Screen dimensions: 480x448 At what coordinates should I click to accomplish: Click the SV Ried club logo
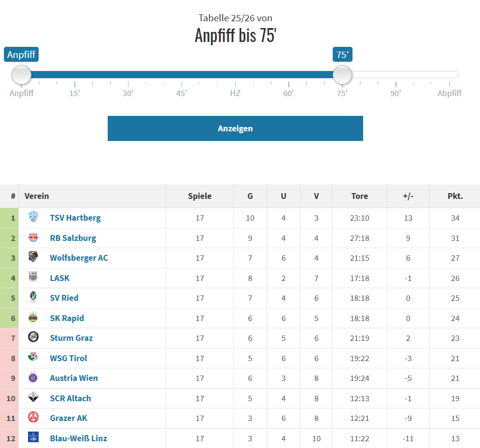coord(33,297)
